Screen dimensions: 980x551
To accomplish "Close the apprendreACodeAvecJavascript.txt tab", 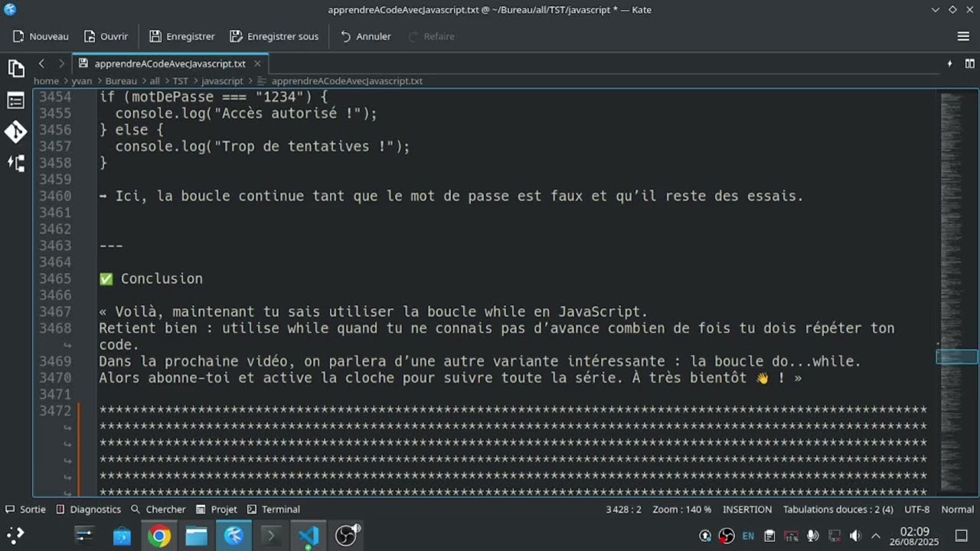I will point(257,64).
